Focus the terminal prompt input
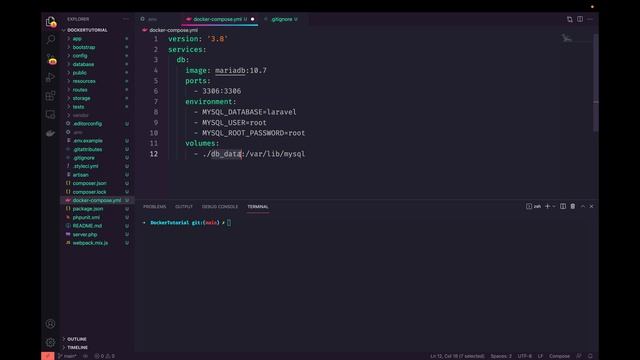 point(229,223)
